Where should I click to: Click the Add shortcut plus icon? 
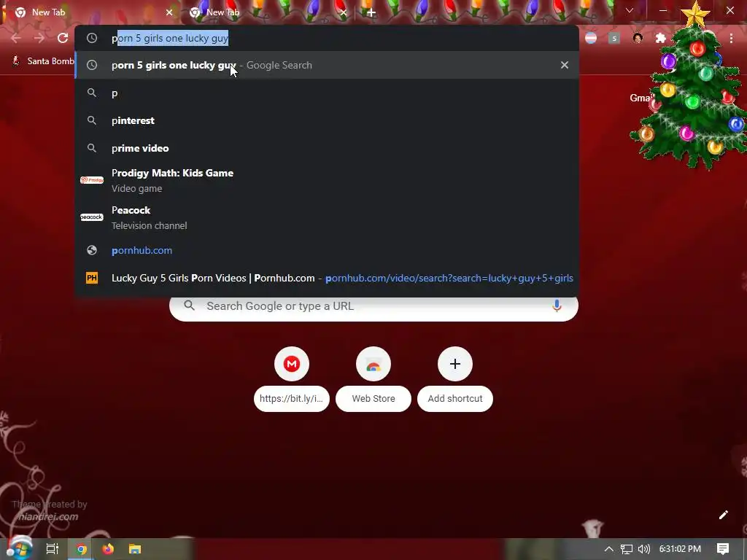pos(455,365)
